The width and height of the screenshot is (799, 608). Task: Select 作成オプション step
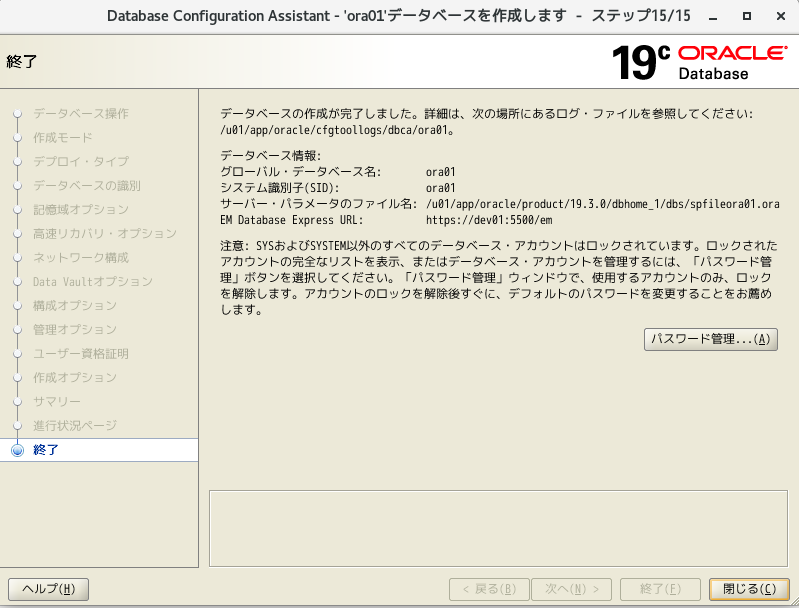(74, 377)
